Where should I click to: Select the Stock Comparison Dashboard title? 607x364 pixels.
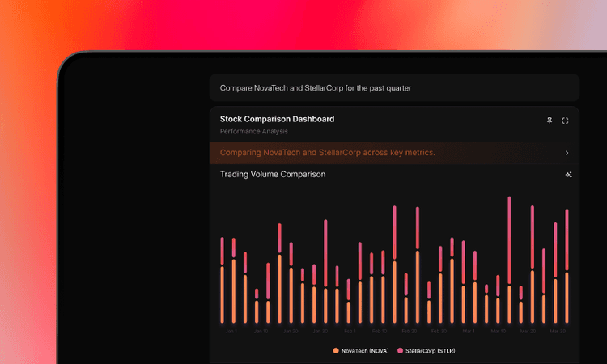pos(277,119)
